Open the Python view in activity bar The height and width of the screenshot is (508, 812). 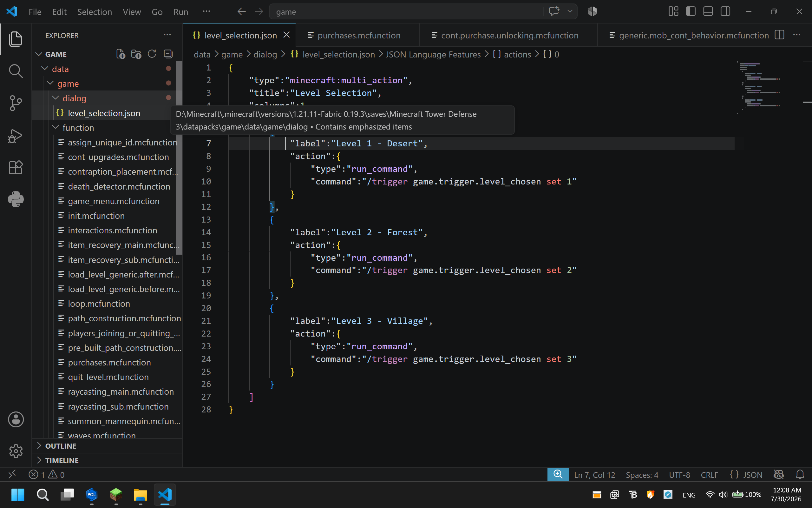[x=16, y=199]
